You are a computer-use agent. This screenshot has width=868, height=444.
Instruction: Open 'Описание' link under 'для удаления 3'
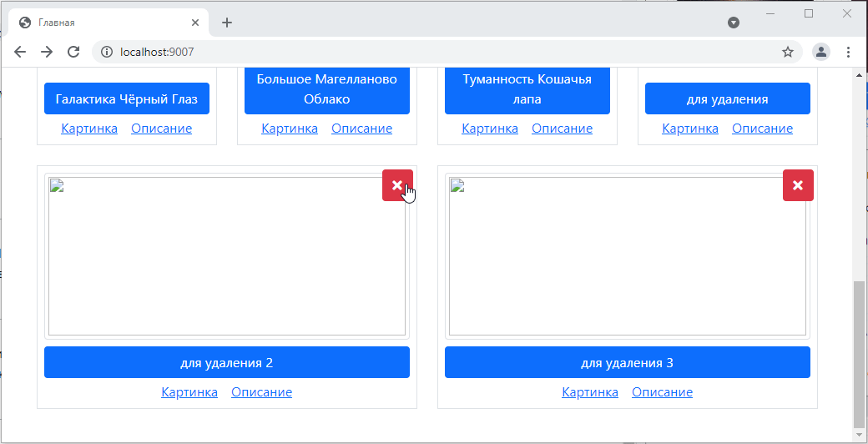pos(662,392)
